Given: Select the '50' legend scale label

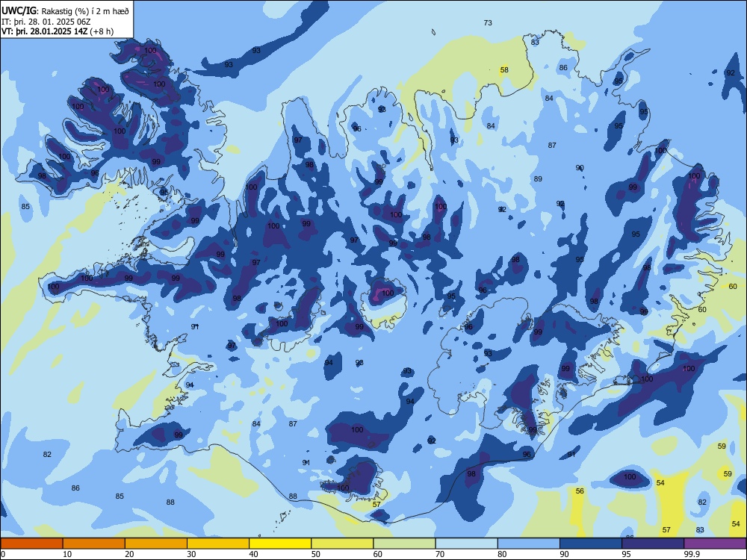Looking at the screenshot, I should tap(316, 554).
